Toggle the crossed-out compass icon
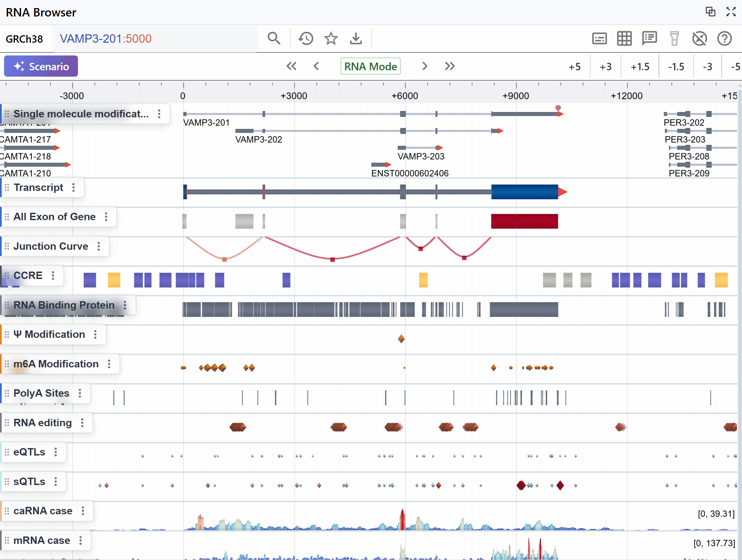This screenshot has width=742, height=560. pyautogui.click(x=699, y=38)
